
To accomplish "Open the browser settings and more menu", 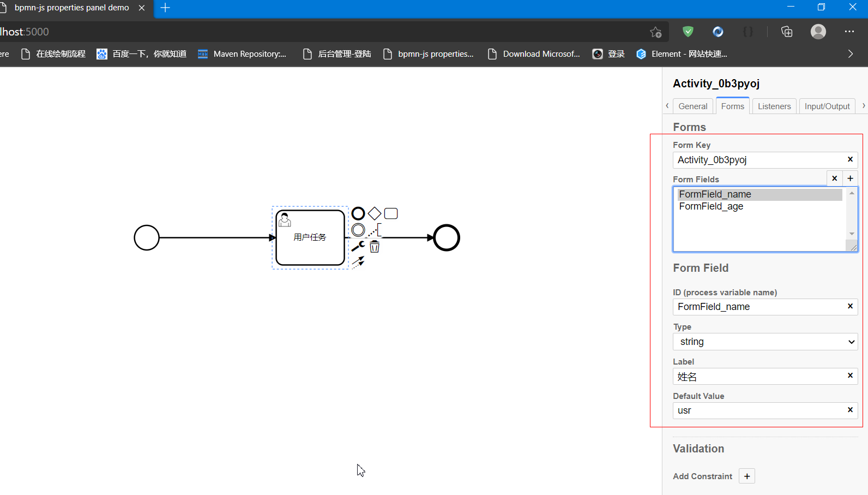I will coord(849,32).
